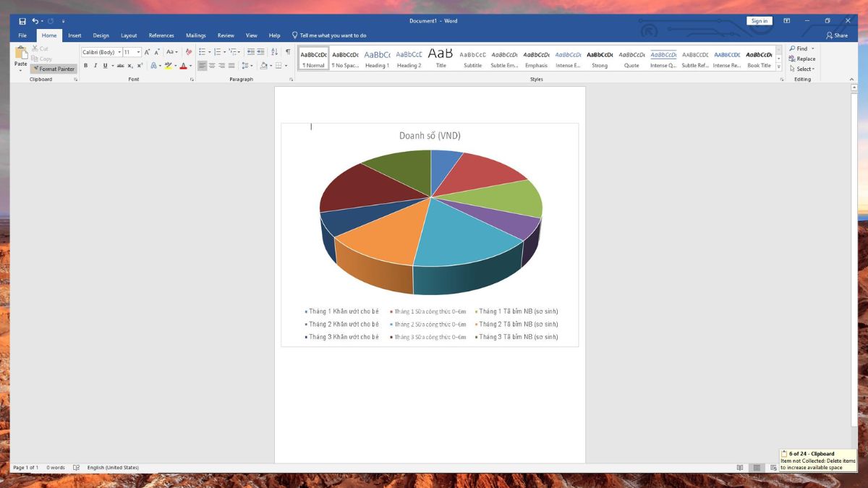Expand the Styles gallery more arrow

tap(779, 67)
